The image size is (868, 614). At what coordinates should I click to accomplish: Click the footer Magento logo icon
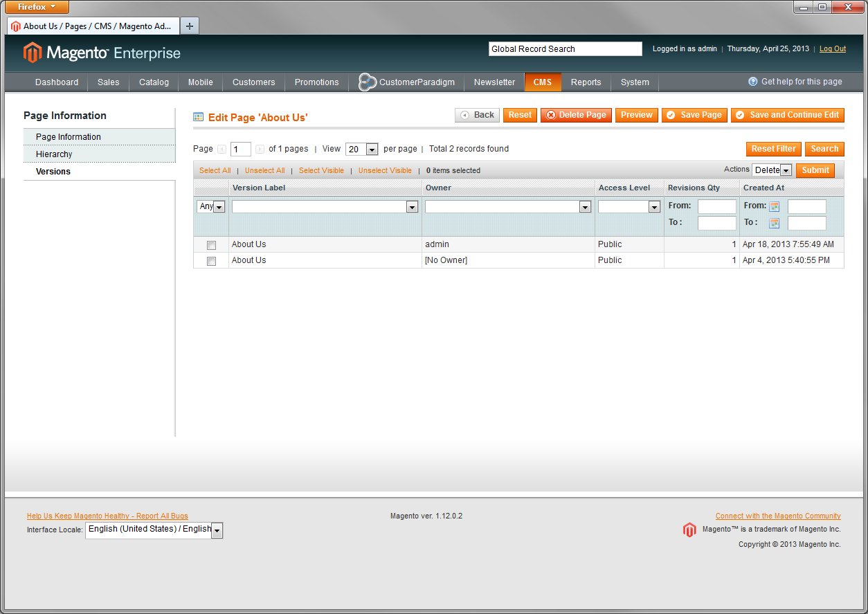click(x=689, y=530)
